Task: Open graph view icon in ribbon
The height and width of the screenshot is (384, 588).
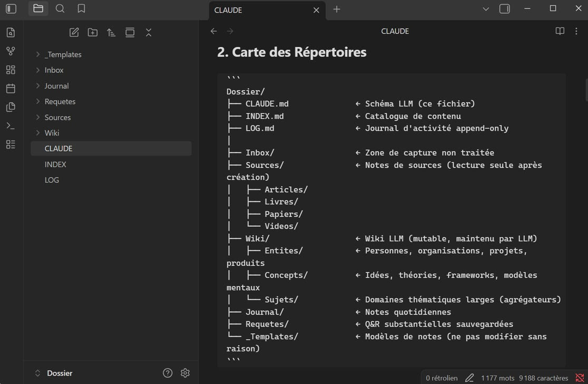Action: tap(11, 51)
